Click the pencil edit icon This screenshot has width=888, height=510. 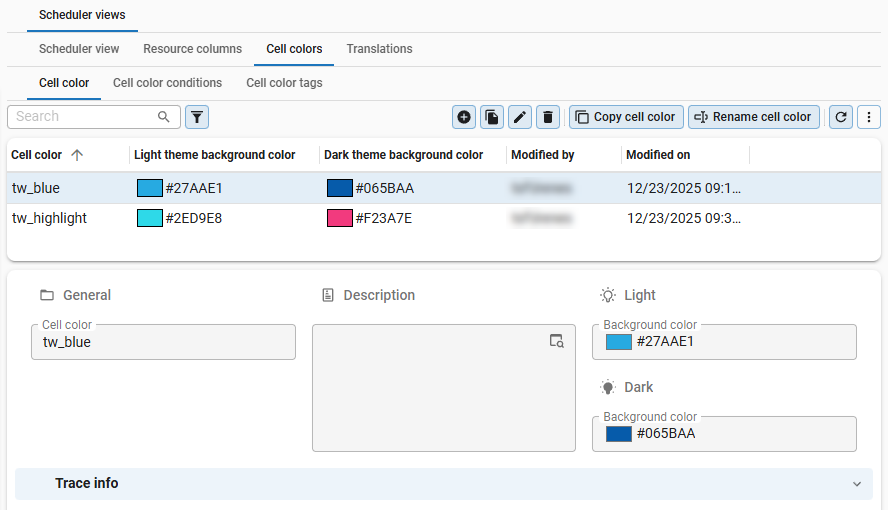point(520,117)
